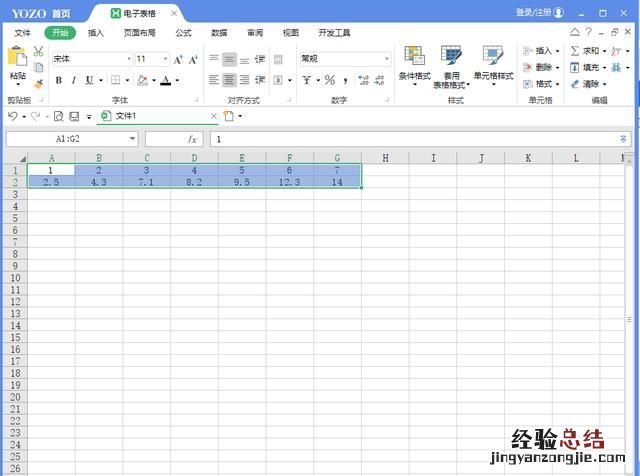The image size is (640, 476).
Task: Click the 填充 fill button
Action: 588,67
